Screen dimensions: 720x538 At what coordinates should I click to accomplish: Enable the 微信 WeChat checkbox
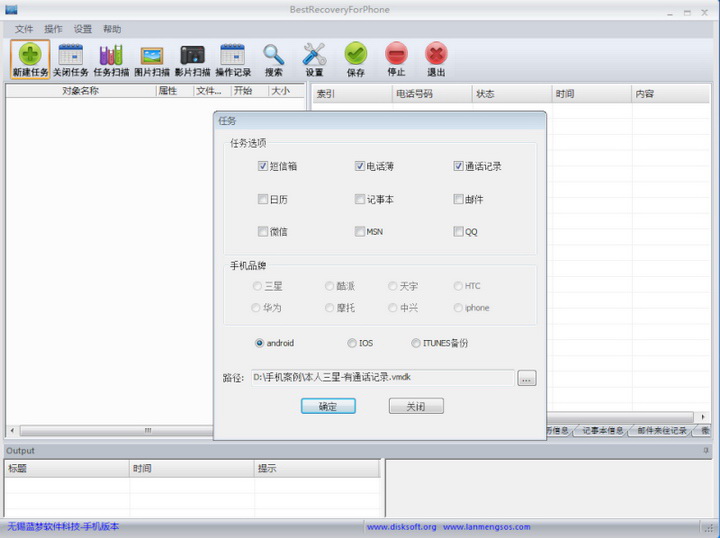coord(263,231)
